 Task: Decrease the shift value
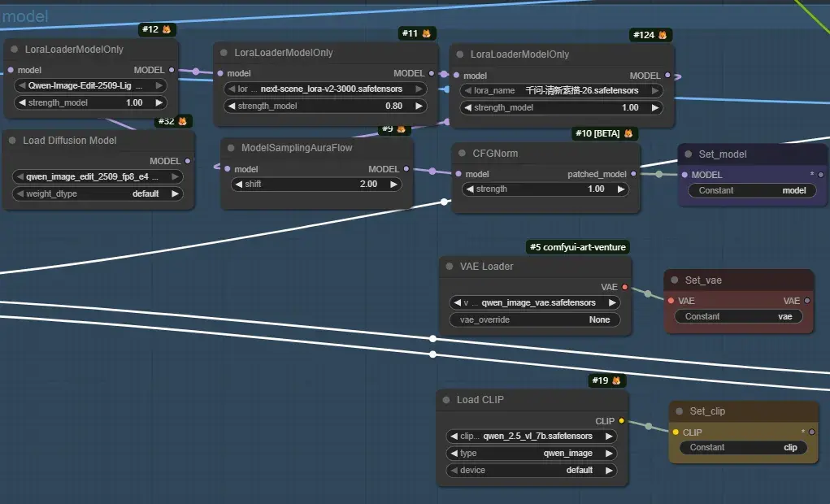click(239, 184)
